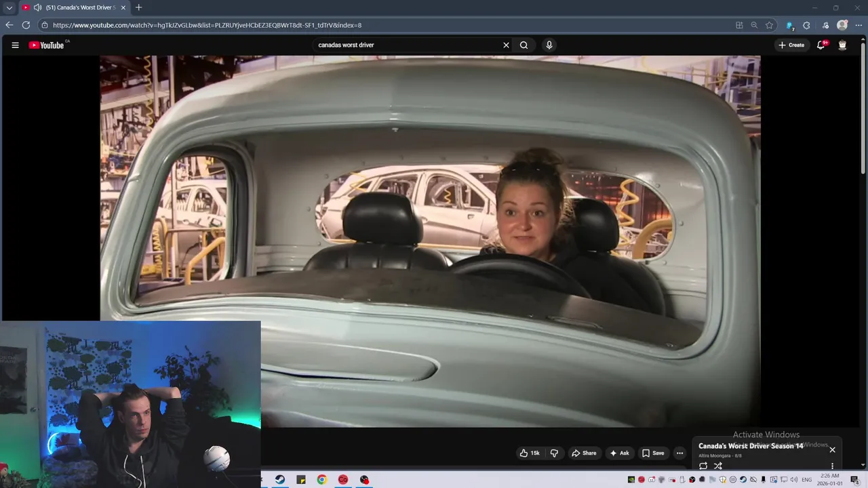Open the yellow sticky-note taskbar app

coord(301,480)
